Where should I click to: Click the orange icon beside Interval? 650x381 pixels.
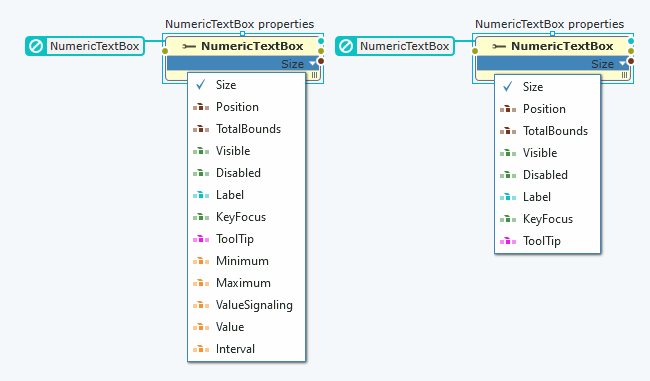201,349
